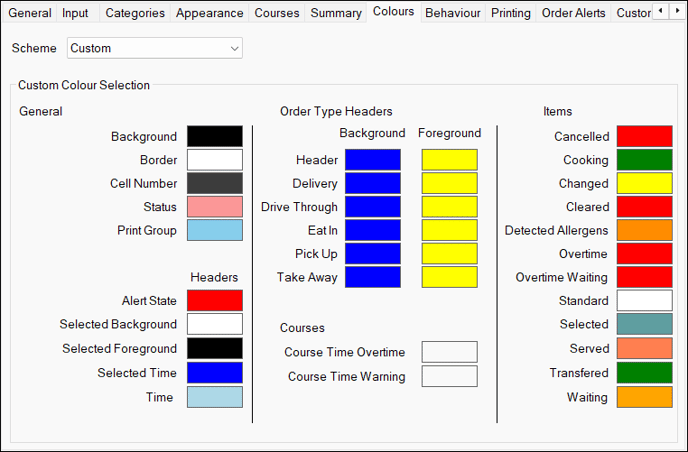Change Header row foreground colour
This screenshot has height=452, width=688.
tap(450, 160)
